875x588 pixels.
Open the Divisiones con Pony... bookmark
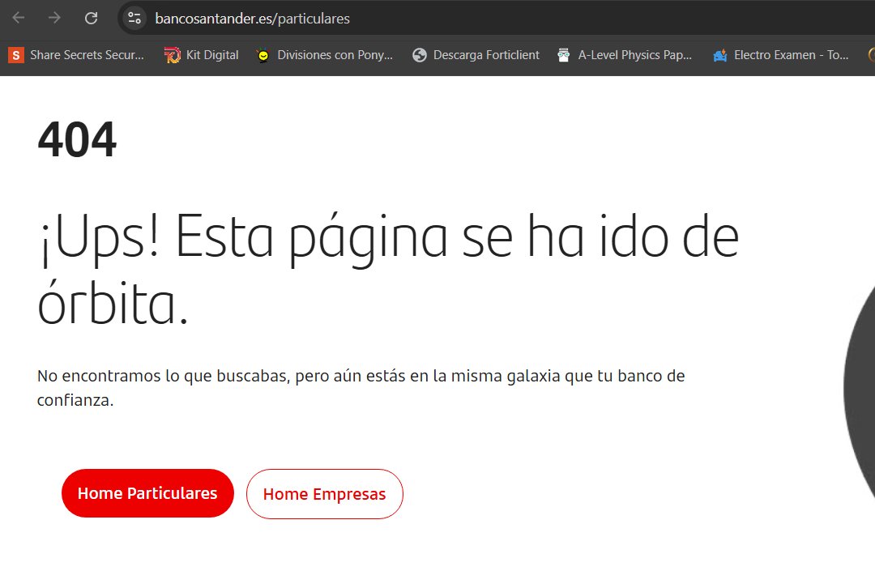click(x=325, y=55)
